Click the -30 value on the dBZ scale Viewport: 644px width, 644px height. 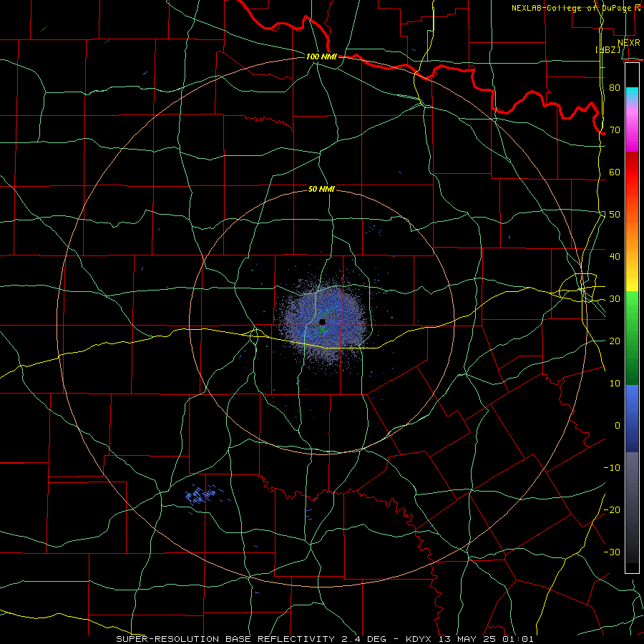pos(612,552)
